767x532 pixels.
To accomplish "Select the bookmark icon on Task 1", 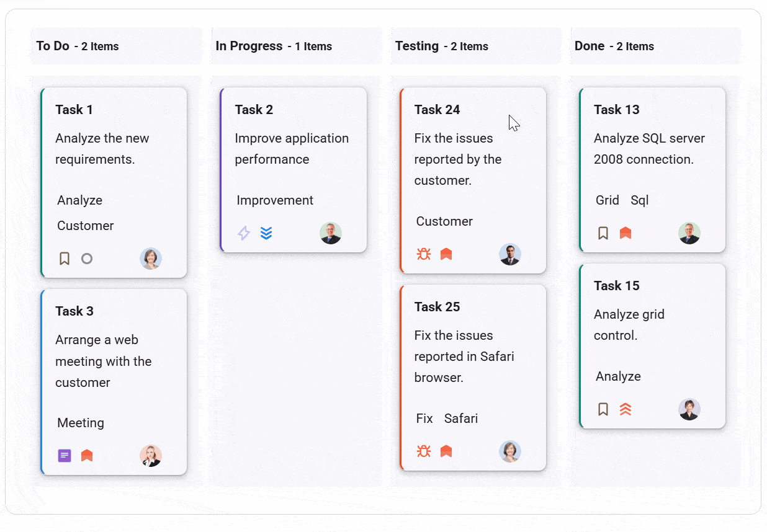I will (x=65, y=258).
